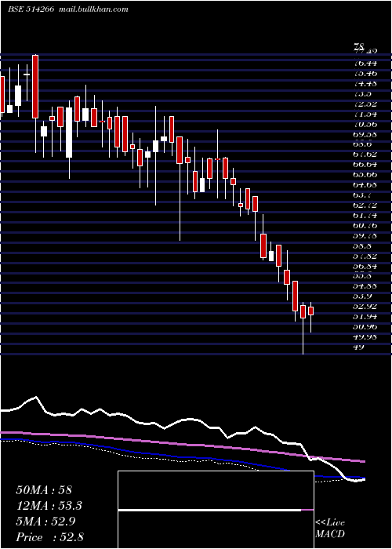Click the 56.84 price axis label
The image size is (392, 549).
[365, 267]
